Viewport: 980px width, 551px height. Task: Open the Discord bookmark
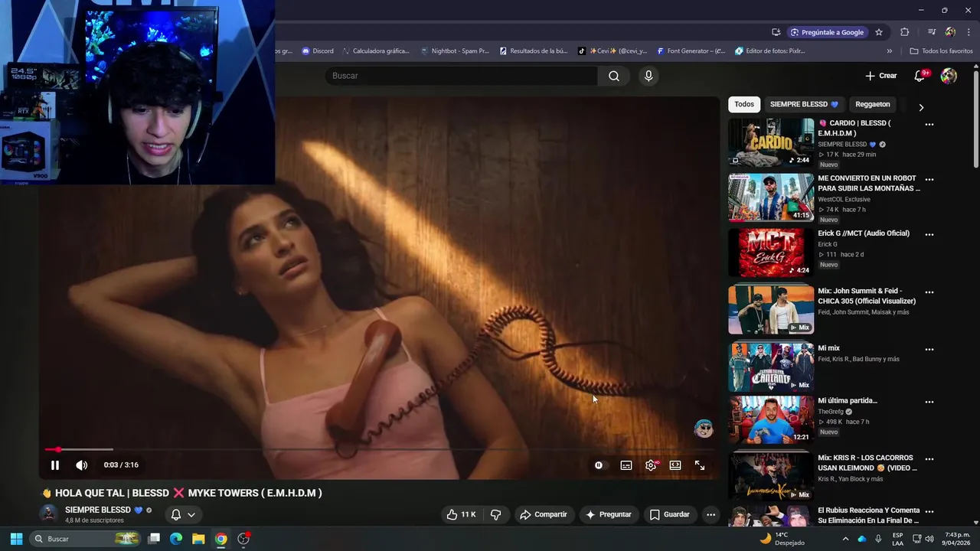[317, 51]
